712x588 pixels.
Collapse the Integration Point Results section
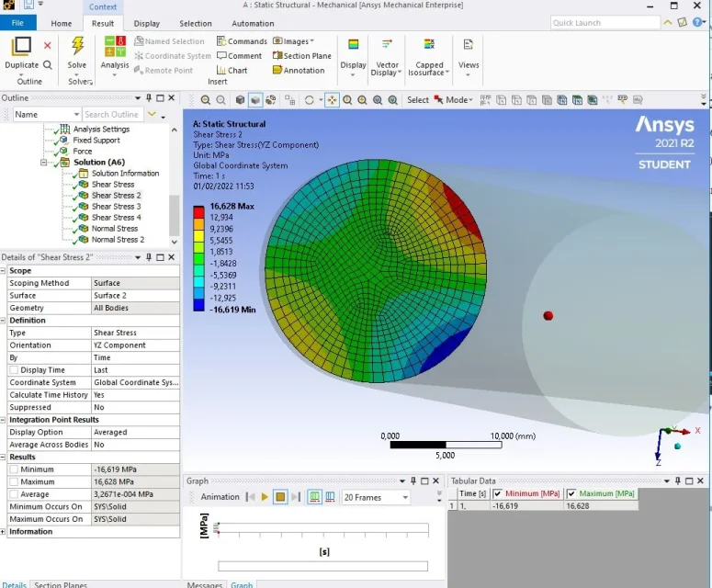5,420
